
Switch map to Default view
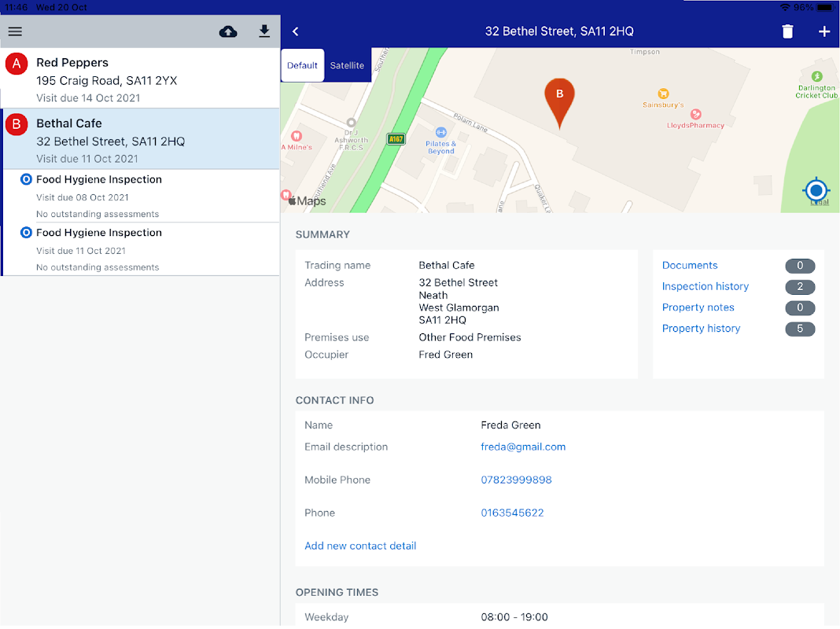pyautogui.click(x=302, y=65)
